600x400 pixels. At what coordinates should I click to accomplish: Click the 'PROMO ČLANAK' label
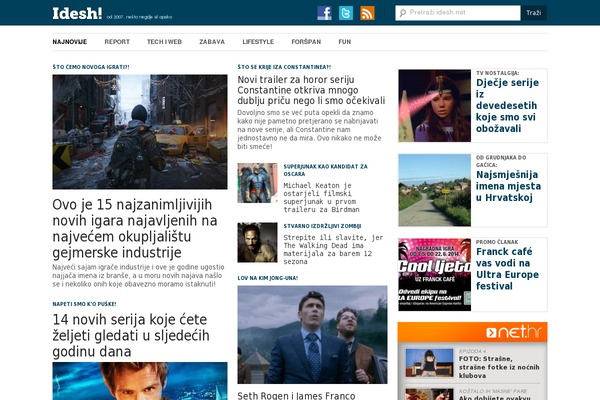[x=497, y=242]
